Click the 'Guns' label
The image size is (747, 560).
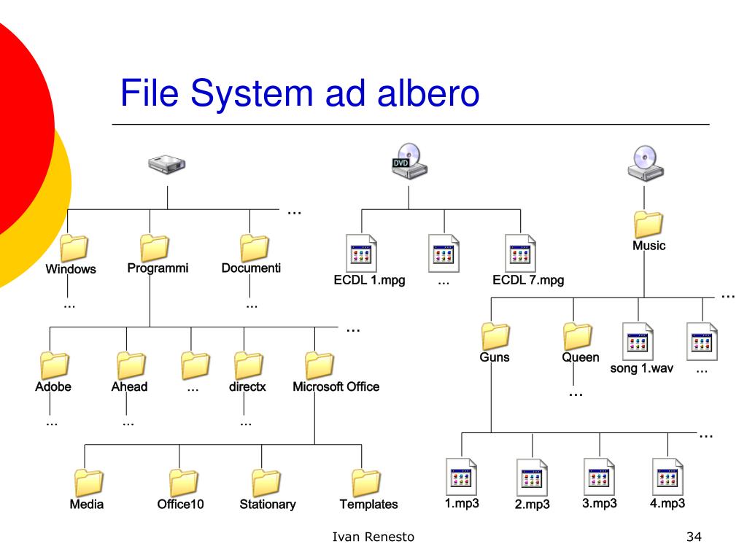tap(495, 357)
